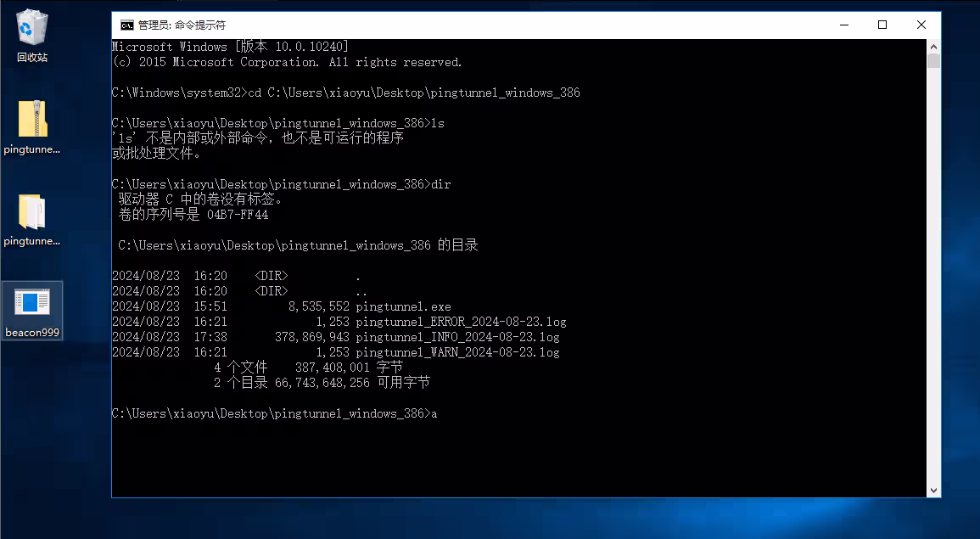Click the pingtunnel_WARN_2024-08-23.log entry
The image size is (980, 539).
[457, 352]
